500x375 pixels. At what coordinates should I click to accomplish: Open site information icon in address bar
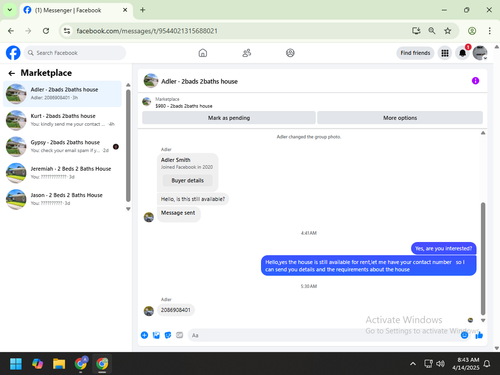67,31
